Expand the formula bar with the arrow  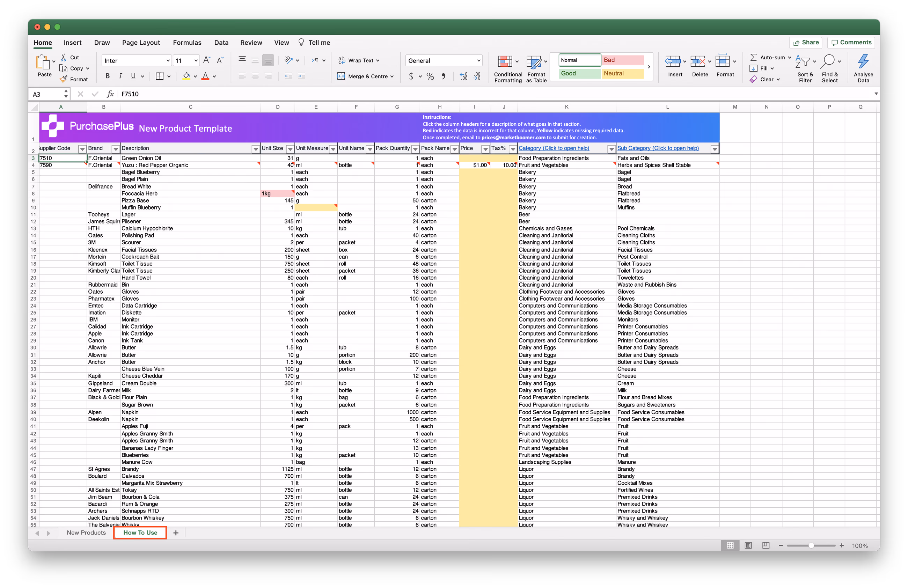[x=876, y=94]
